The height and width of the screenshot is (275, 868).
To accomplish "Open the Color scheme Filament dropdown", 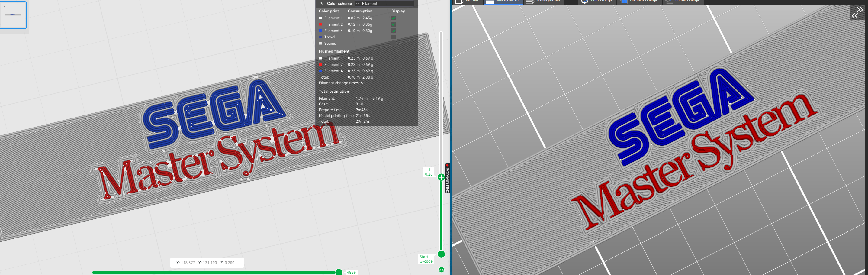I will [x=384, y=3].
